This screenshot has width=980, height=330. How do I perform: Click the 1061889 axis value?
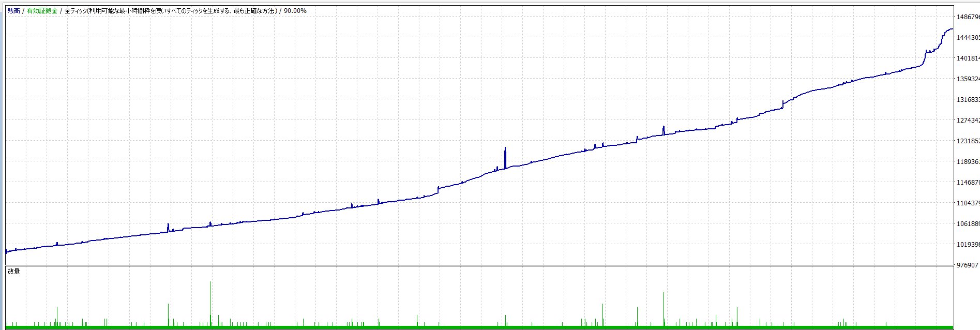tap(968, 223)
